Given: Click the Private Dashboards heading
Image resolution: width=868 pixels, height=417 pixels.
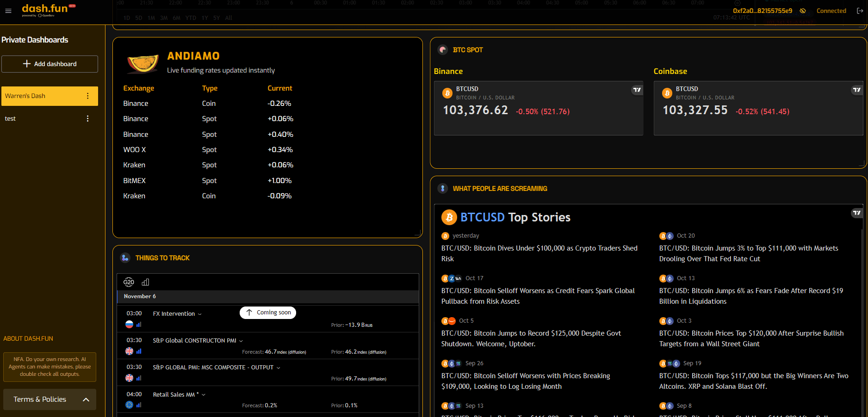Looking at the screenshot, I should (35, 40).
